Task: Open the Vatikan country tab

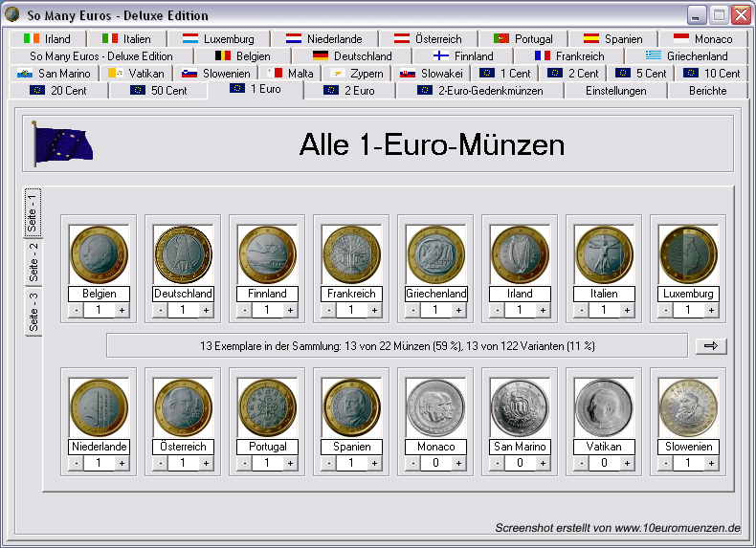Action: click(137, 74)
